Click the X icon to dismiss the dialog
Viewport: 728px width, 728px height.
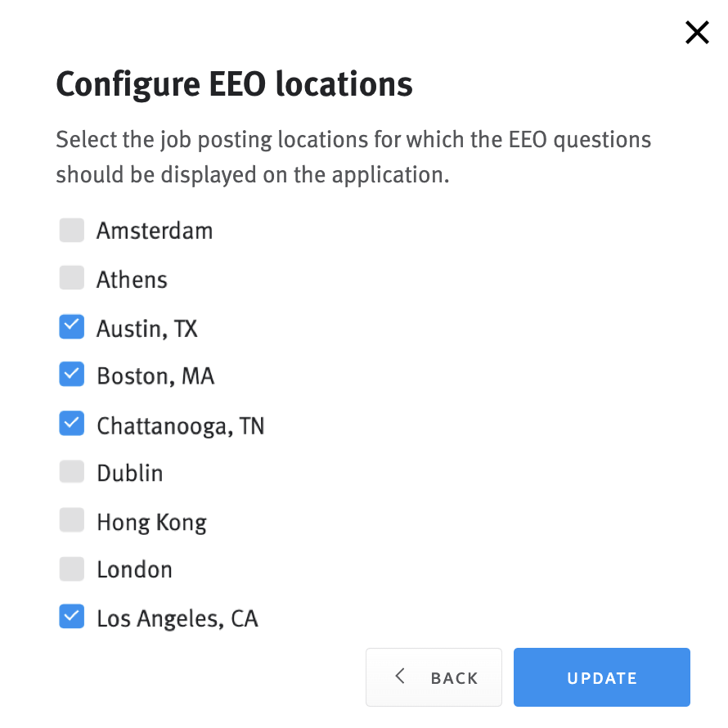tap(696, 33)
